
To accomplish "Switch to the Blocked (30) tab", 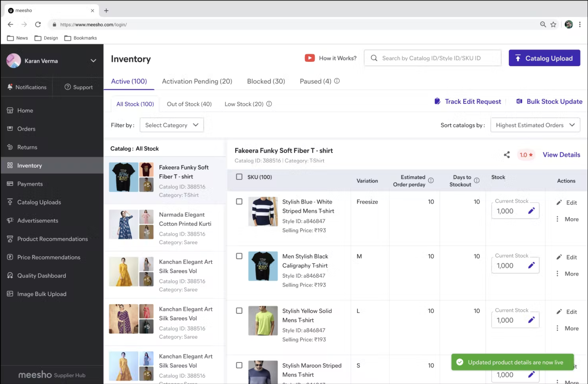I will pyautogui.click(x=266, y=81).
